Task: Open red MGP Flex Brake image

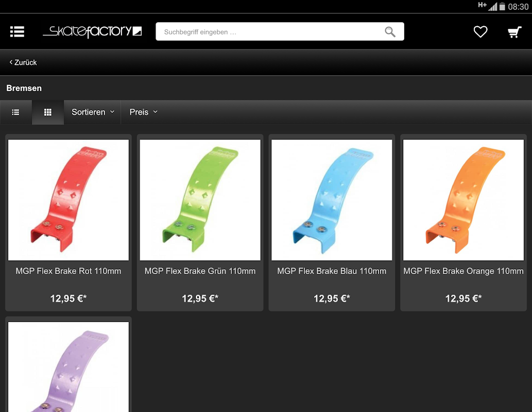Action: pos(68,200)
